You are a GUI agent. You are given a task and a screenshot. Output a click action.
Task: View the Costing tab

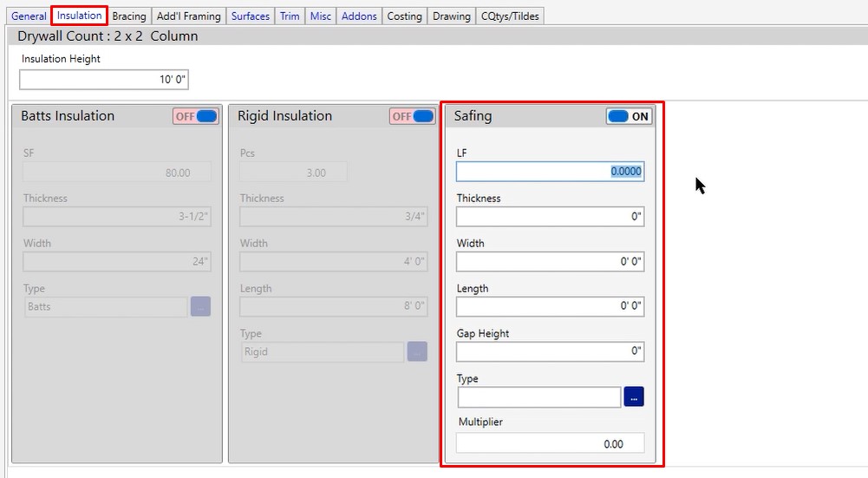404,16
